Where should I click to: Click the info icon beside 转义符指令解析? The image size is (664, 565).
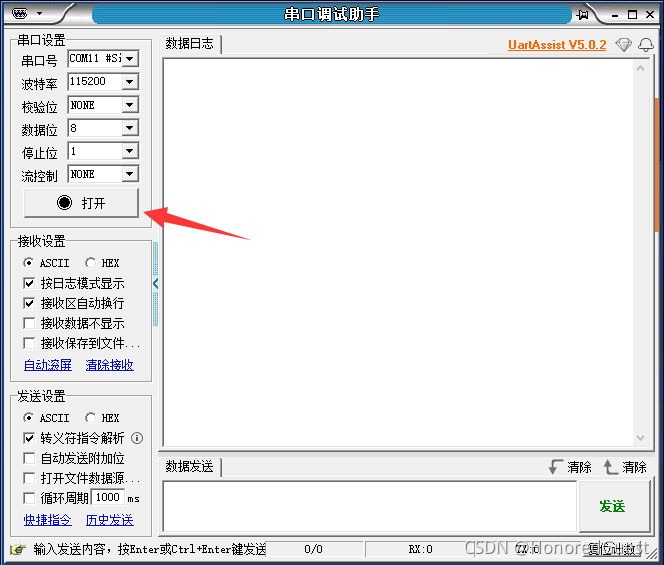137,438
